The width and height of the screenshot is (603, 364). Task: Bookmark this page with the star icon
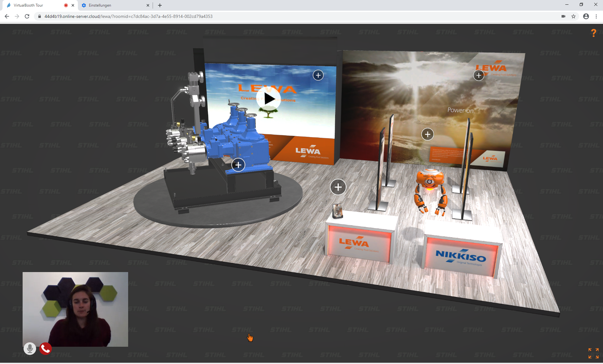(573, 16)
